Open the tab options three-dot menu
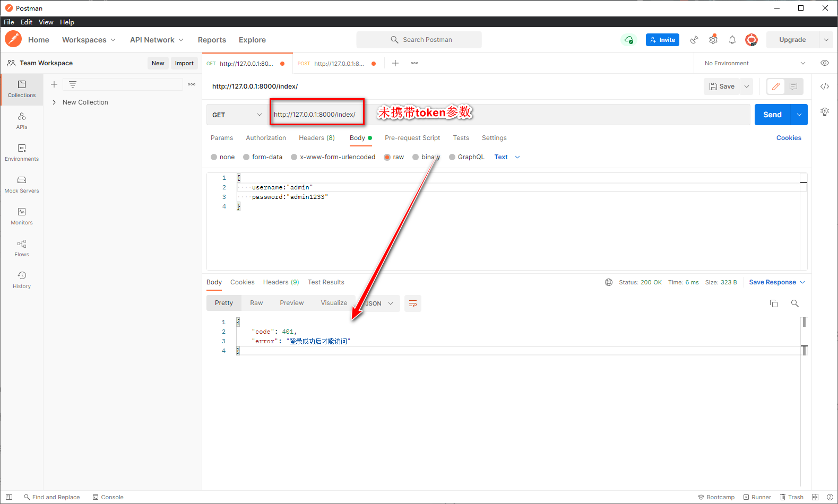The height and width of the screenshot is (504, 838). click(414, 63)
